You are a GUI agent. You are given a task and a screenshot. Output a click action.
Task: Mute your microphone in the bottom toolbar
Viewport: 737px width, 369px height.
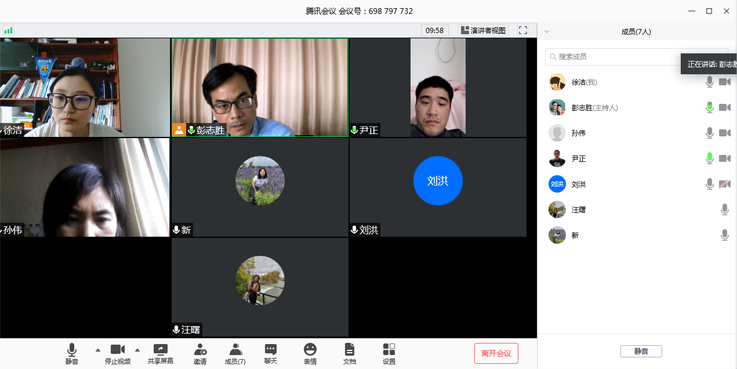pyautogui.click(x=71, y=353)
